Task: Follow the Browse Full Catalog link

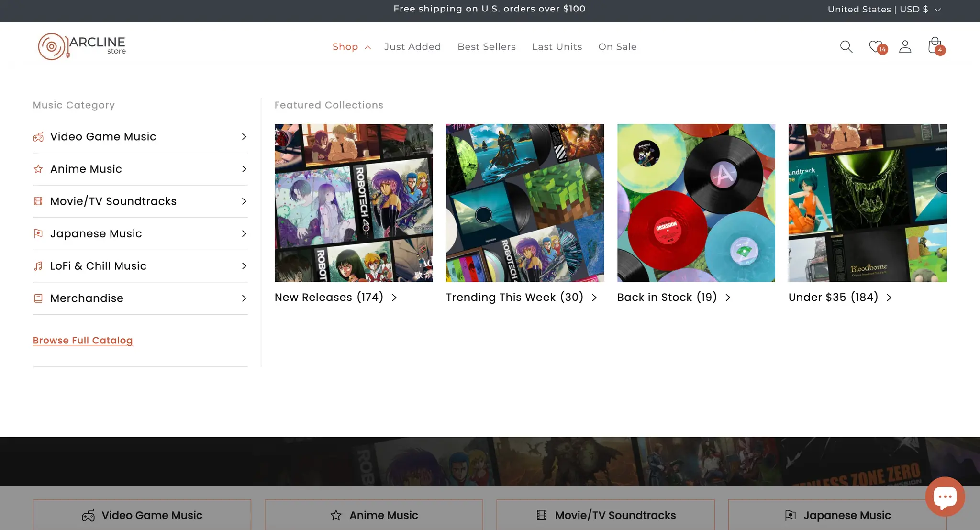Action: pos(83,341)
